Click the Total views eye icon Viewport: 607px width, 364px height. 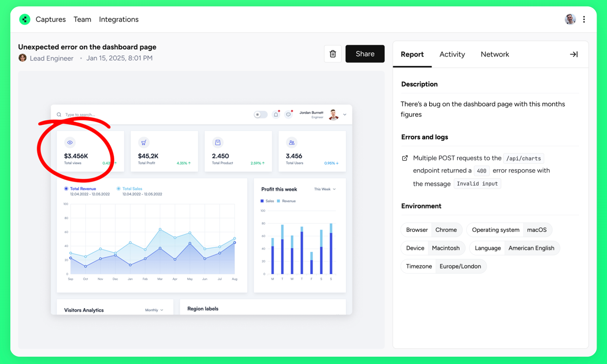point(70,142)
